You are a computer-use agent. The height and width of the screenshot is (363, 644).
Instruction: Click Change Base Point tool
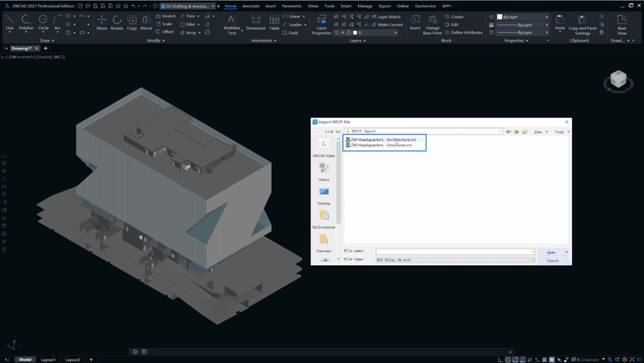point(432,25)
